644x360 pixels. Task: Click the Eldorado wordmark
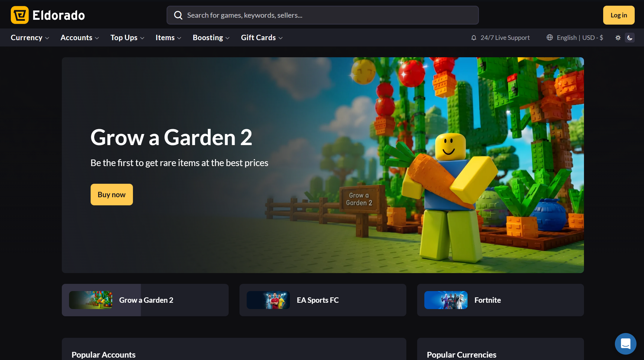[x=59, y=15]
